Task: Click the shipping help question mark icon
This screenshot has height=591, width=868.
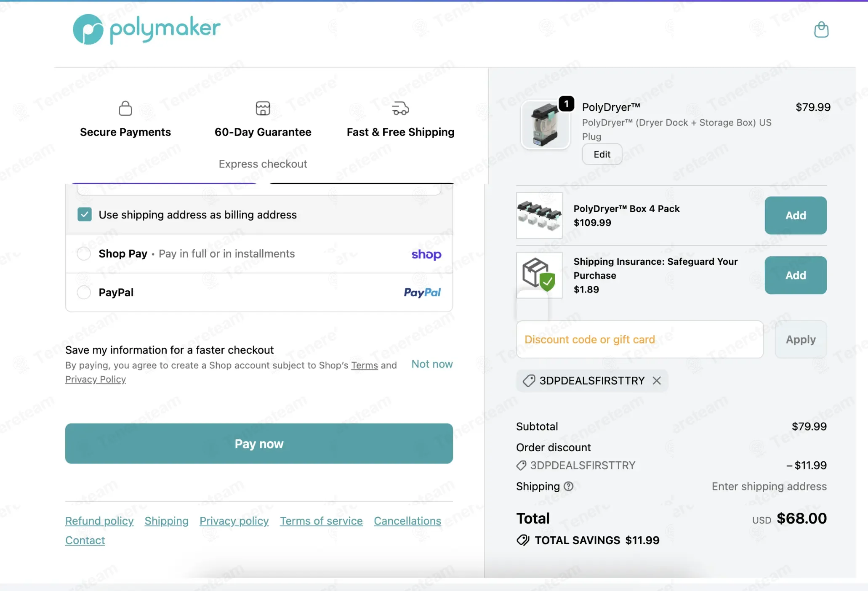Action: pyautogui.click(x=568, y=486)
